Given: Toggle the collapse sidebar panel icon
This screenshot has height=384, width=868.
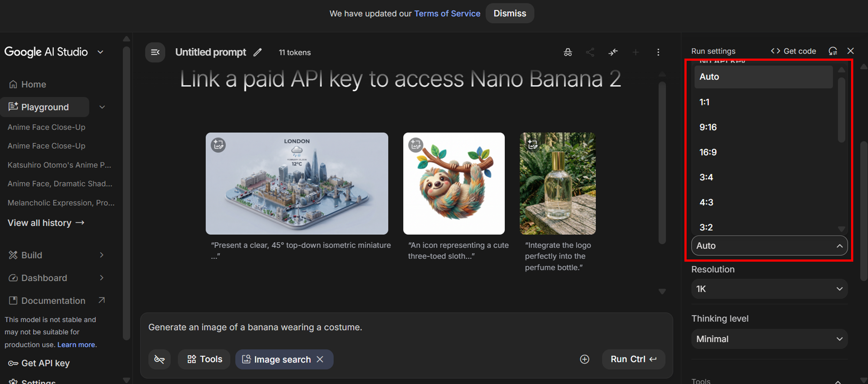Looking at the screenshot, I should pos(155,53).
